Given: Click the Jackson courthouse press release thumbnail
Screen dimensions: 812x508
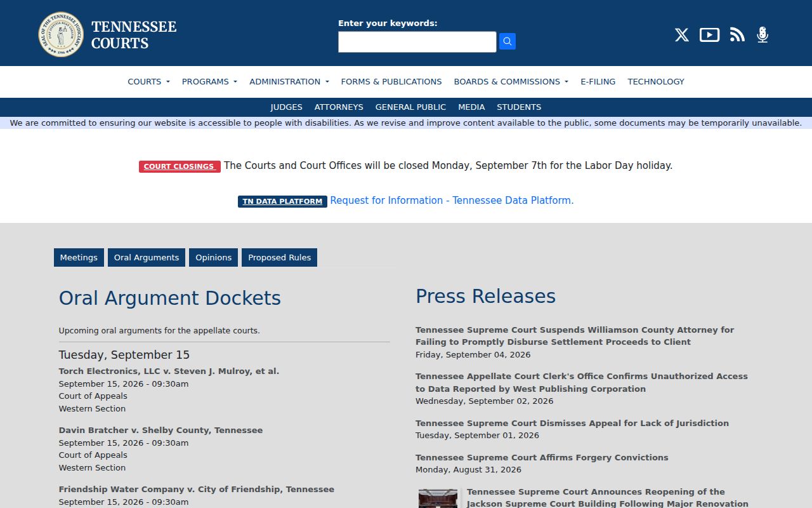Looking at the screenshot, I should tap(438, 498).
